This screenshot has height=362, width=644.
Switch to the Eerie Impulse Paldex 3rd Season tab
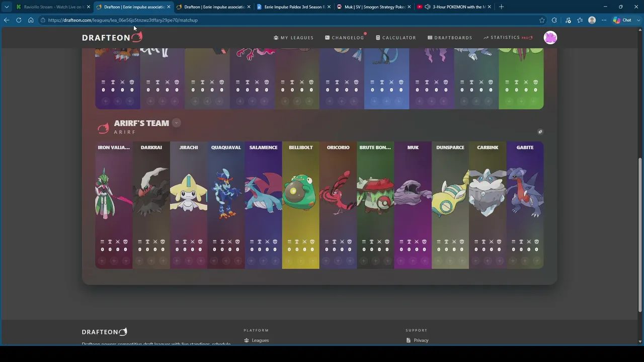(x=294, y=7)
